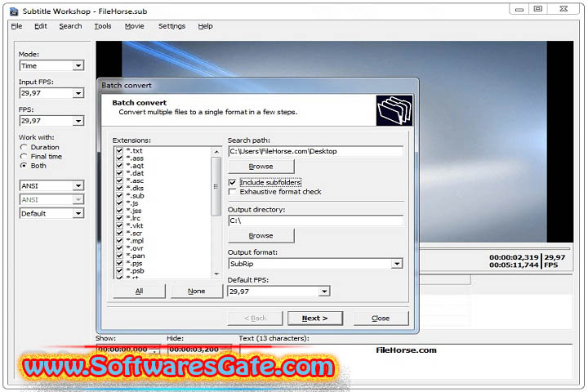Screen dimensions: 588x392
Task: Expand the first ANSI charset dropdown
Action: tap(78, 185)
